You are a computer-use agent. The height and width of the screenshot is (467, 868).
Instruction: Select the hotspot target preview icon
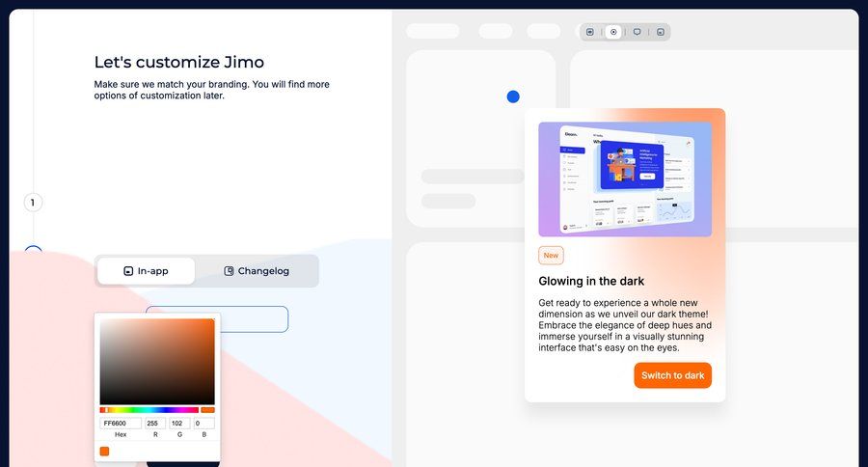[613, 32]
